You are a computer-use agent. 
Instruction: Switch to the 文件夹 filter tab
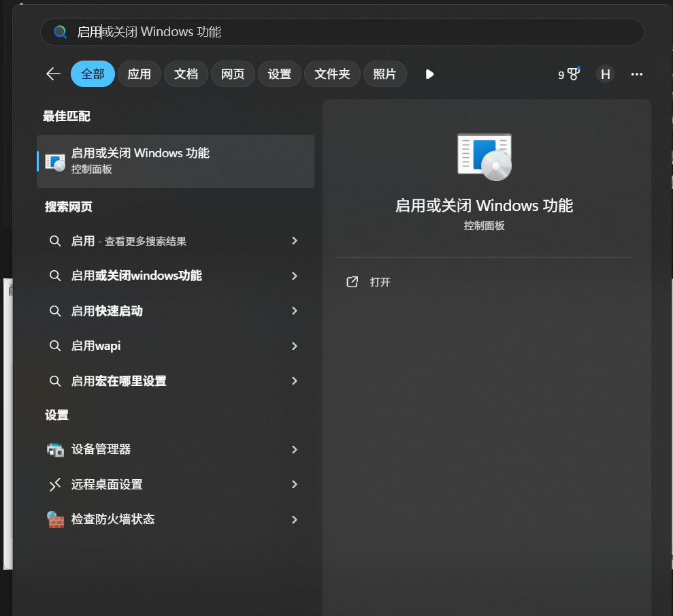[332, 74]
